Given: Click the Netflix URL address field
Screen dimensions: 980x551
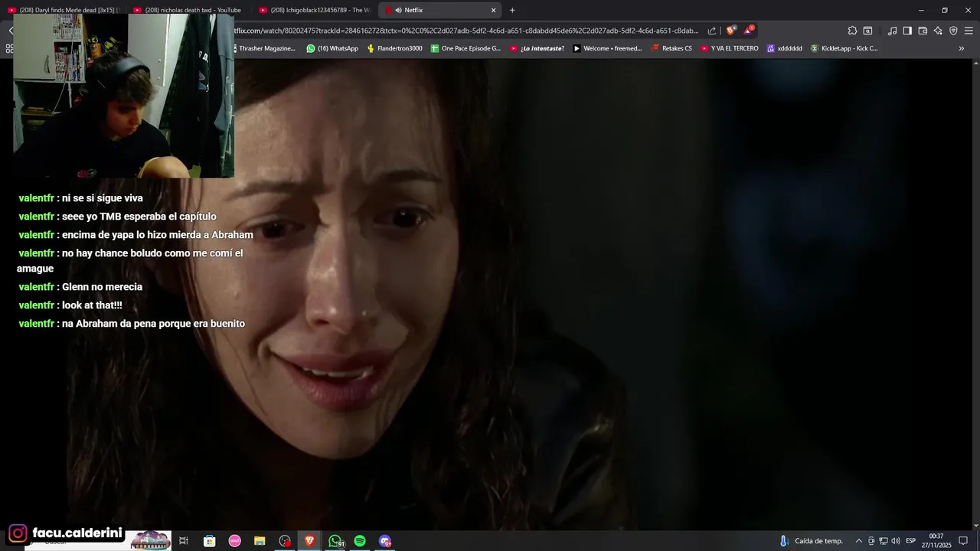Looking at the screenshot, I should pos(465,31).
